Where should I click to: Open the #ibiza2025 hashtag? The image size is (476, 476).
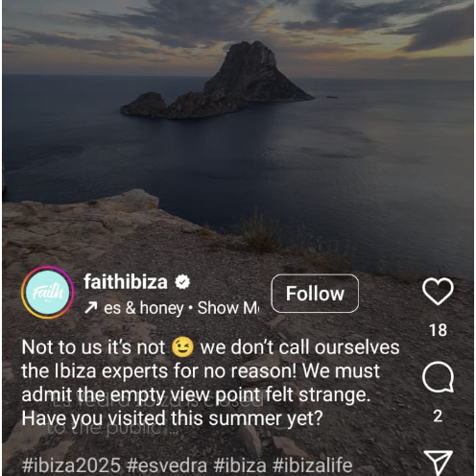tap(71, 465)
